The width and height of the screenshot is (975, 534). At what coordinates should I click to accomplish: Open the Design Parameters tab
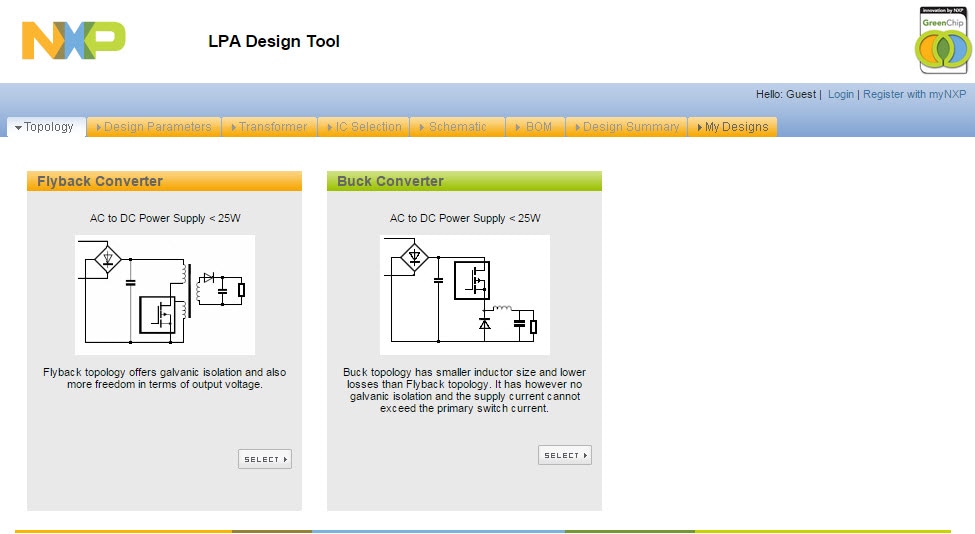pos(154,127)
